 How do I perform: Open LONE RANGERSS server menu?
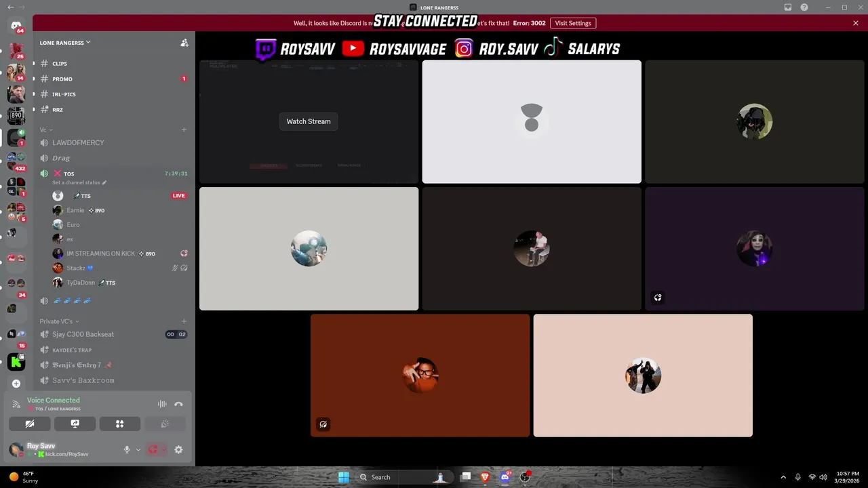[65, 43]
